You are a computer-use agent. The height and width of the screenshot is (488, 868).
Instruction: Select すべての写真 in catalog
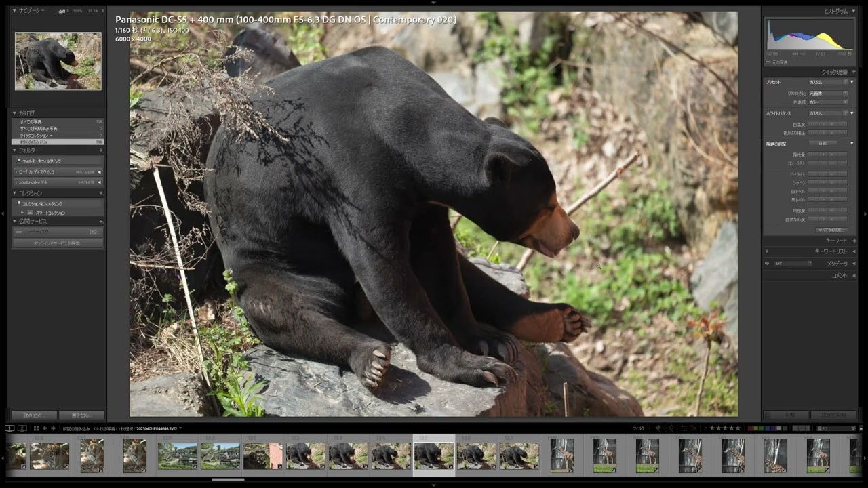pyautogui.click(x=58, y=122)
